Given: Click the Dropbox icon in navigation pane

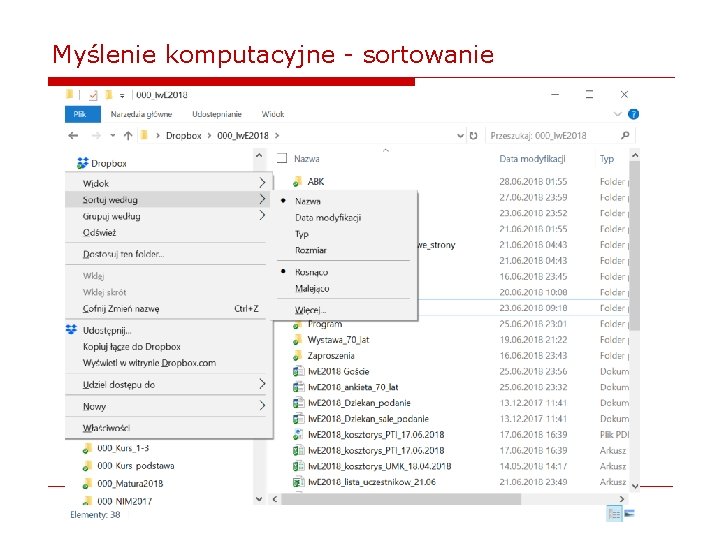Looking at the screenshot, I should click(83, 163).
